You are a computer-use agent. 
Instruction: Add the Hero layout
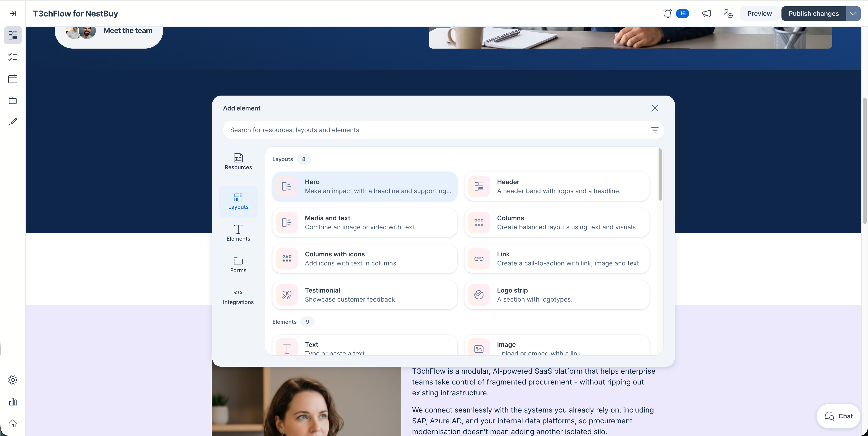[x=365, y=186]
